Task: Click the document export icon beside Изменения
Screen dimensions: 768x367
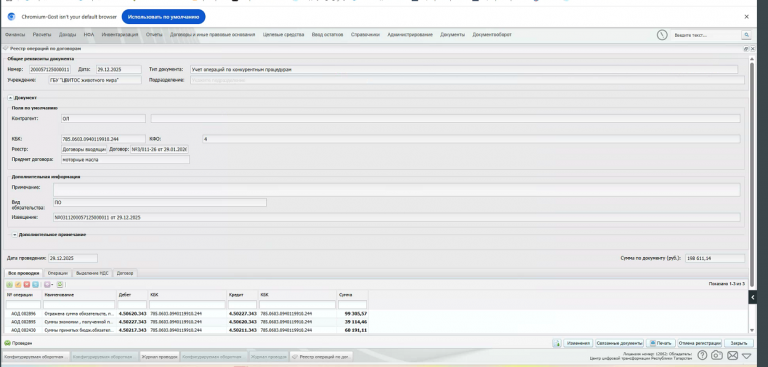Action: click(556, 343)
